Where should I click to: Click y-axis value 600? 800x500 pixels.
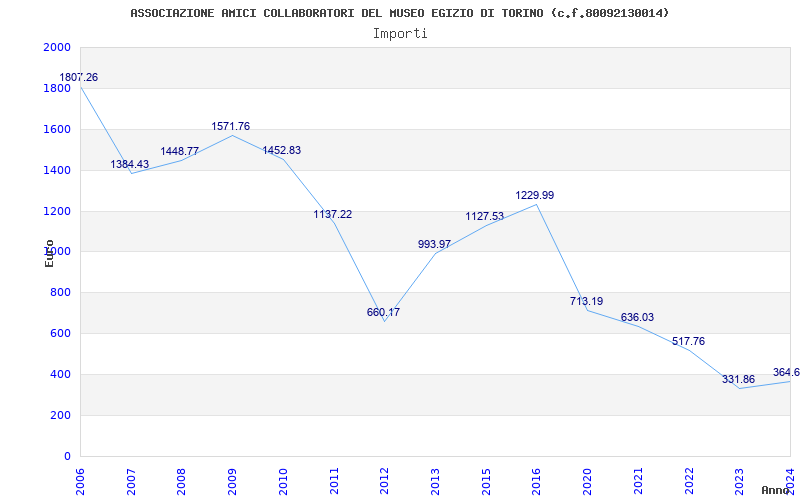tap(60, 333)
